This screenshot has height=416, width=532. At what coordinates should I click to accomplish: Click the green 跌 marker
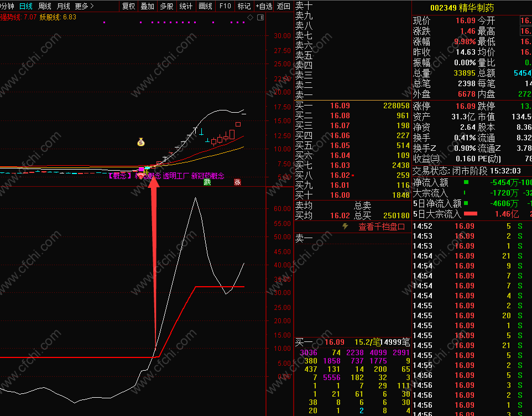(x=207, y=182)
